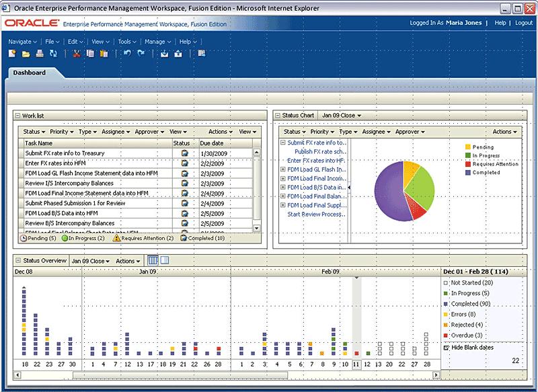Toggle the Hide Blank dates checkbox
The width and height of the screenshot is (538, 392).
(447, 348)
